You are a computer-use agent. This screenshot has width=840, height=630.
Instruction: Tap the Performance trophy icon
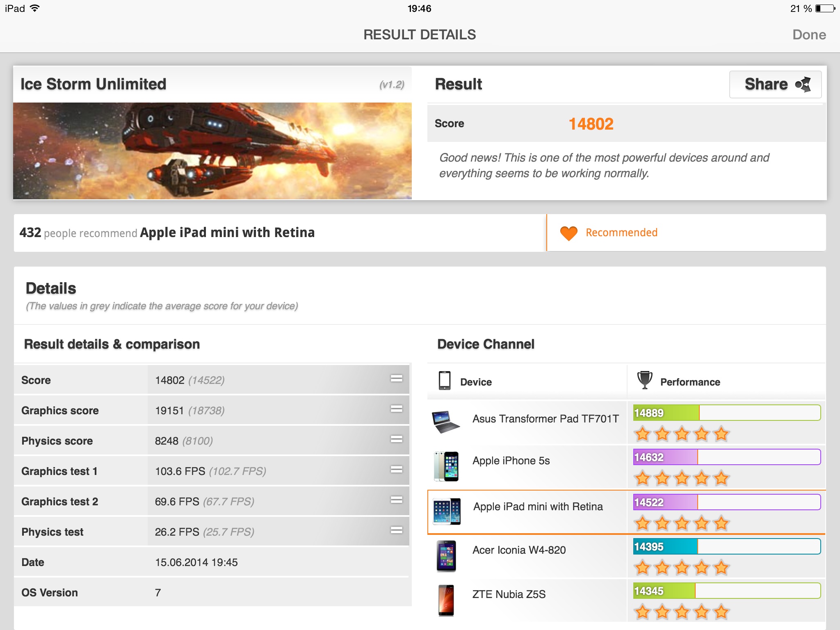(645, 380)
